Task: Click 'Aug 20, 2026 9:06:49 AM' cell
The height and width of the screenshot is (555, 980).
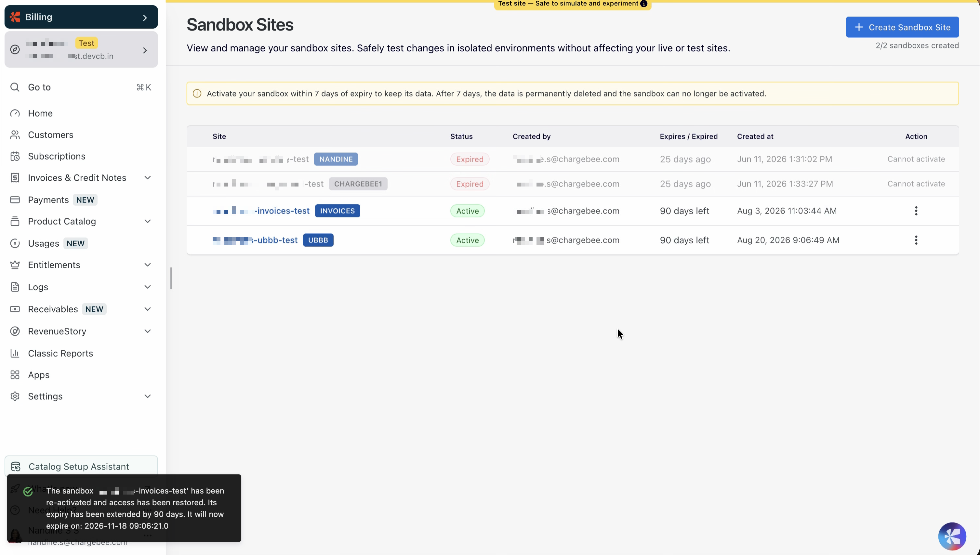Action: pos(788,240)
